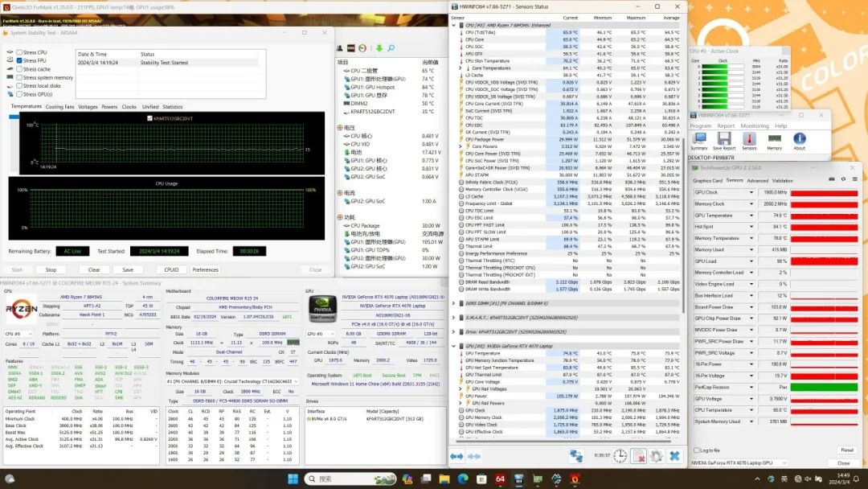Open the HWiNFO About icon

pos(799,139)
